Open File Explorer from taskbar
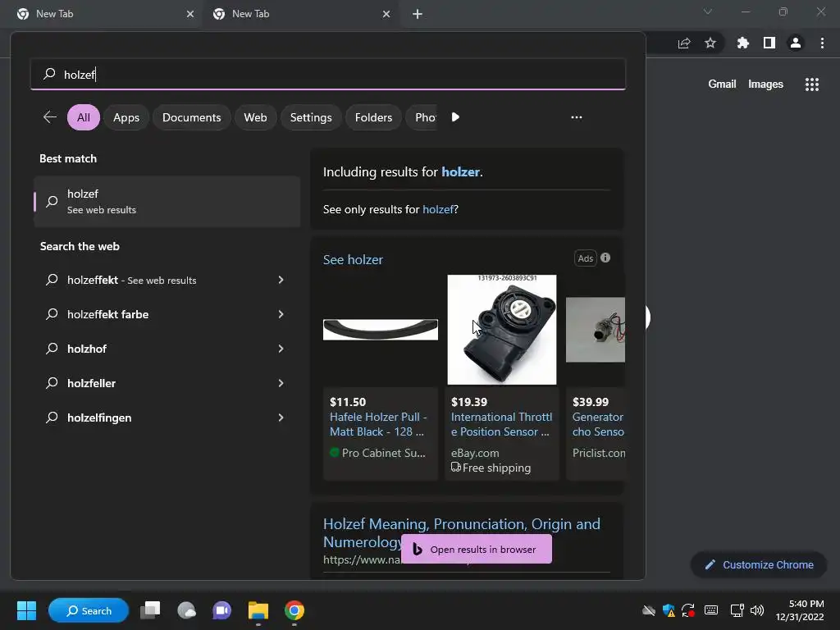Screen dimensions: 840x630 [258, 610]
